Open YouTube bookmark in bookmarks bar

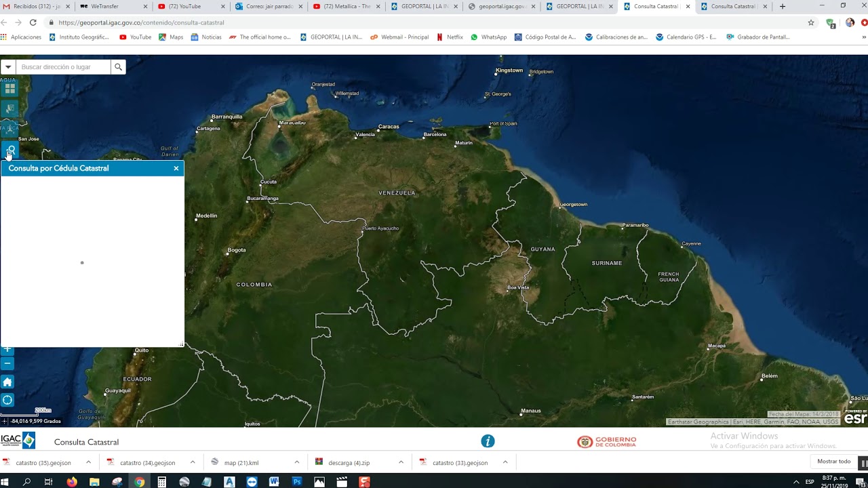(136, 37)
